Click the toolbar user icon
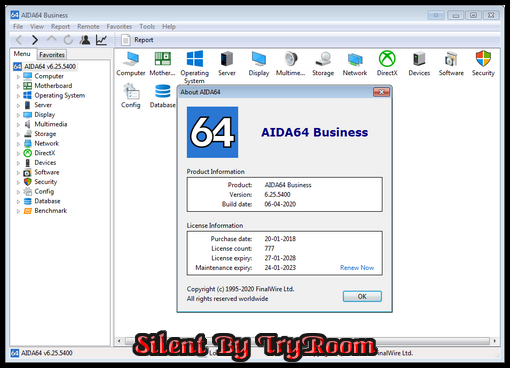Viewport: 510px width, 368px height. 85,40
